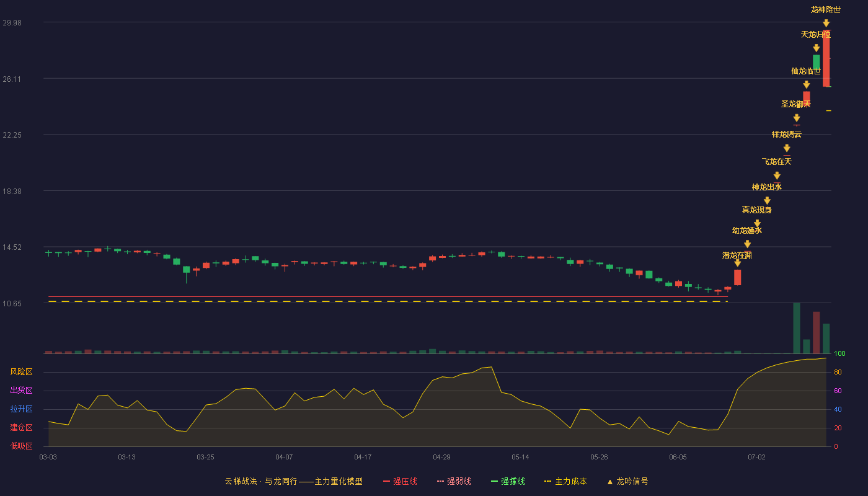Select the 风险区 zone label
This screenshot has width=868, height=496.
[x=22, y=372]
